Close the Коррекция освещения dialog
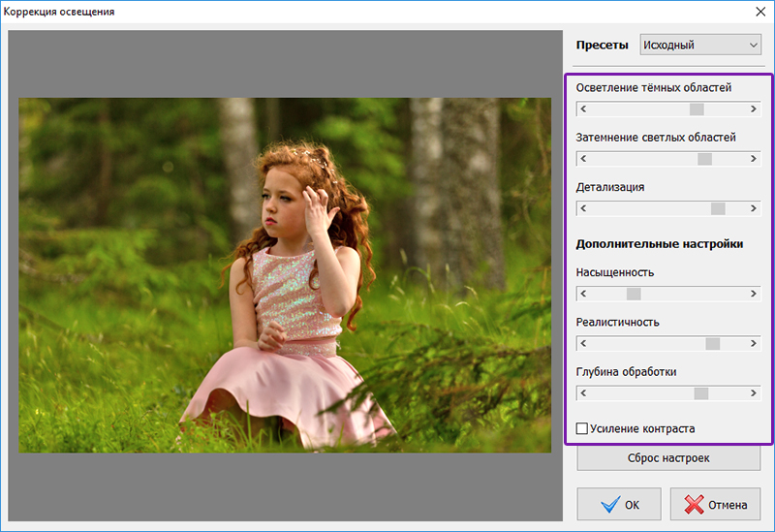Image resolution: width=775 pixels, height=532 pixels. [x=760, y=12]
